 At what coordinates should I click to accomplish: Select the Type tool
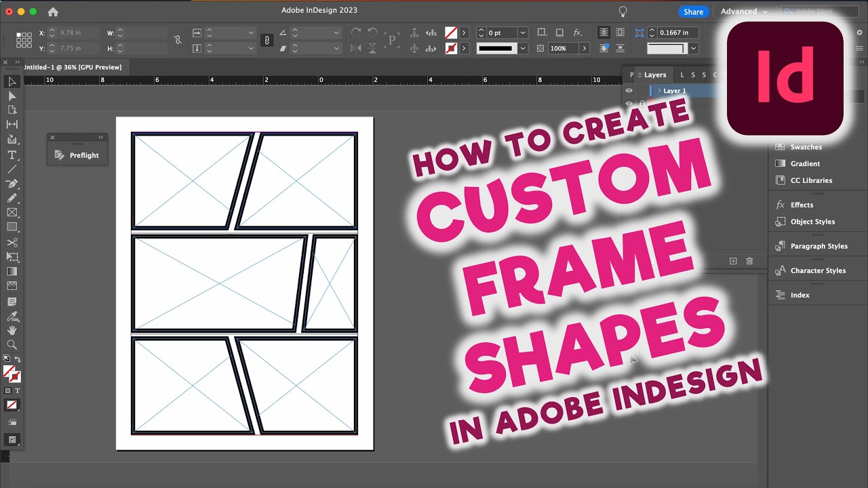12,155
